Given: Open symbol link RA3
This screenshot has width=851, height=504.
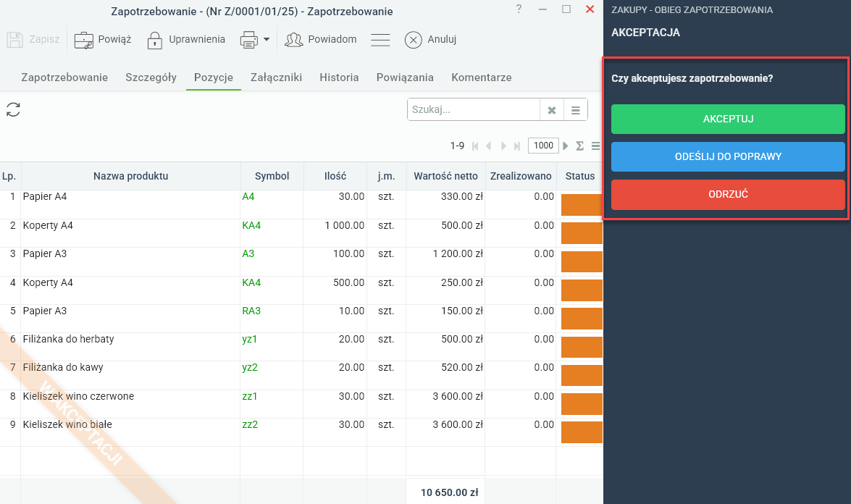Looking at the screenshot, I should click(251, 311).
